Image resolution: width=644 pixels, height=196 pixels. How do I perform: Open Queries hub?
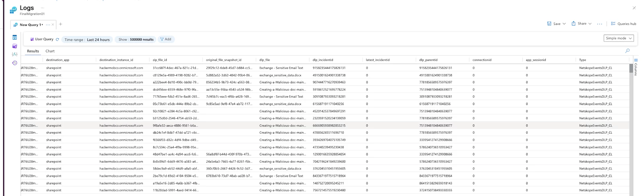pyautogui.click(x=623, y=24)
